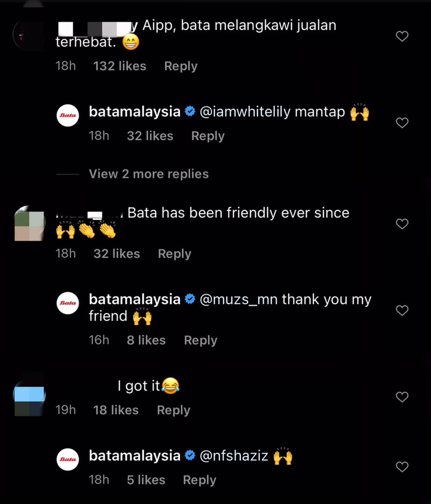Reply to Bata's '@iamwhitelily mantap' comment
The width and height of the screenshot is (431, 504).
208,136
